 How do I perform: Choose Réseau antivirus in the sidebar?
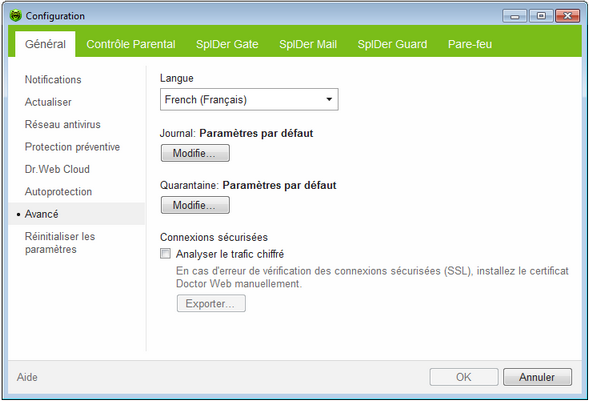click(x=63, y=124)
